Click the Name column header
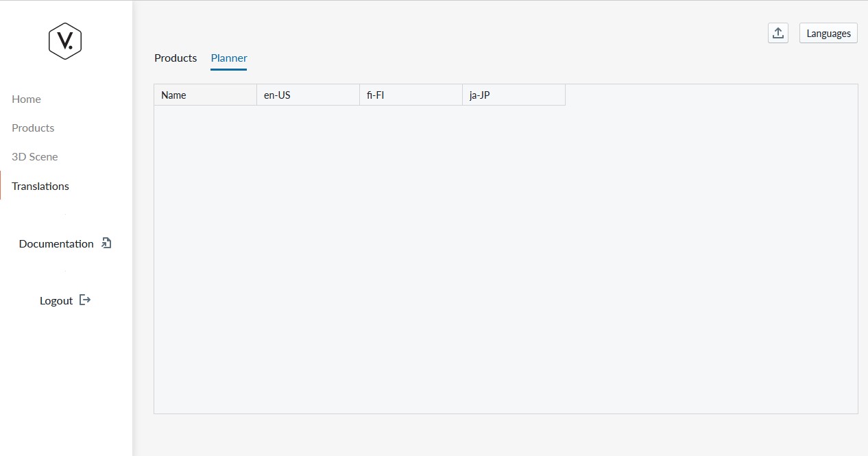This screenshot has width=868, height=456. coord(206,95)
